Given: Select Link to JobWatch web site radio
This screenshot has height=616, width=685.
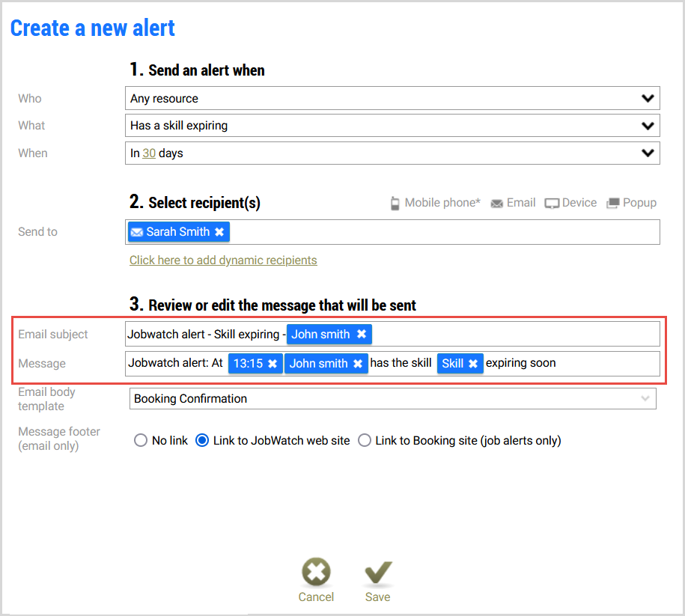Looking at the screenshot, I should pos(202,440).
